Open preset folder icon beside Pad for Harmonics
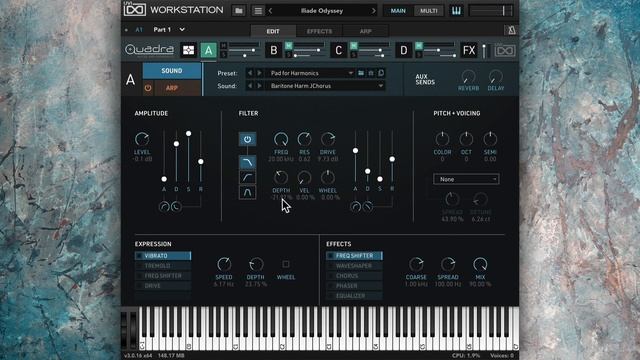This screenshot has height=360, width=640. (361, 73)
